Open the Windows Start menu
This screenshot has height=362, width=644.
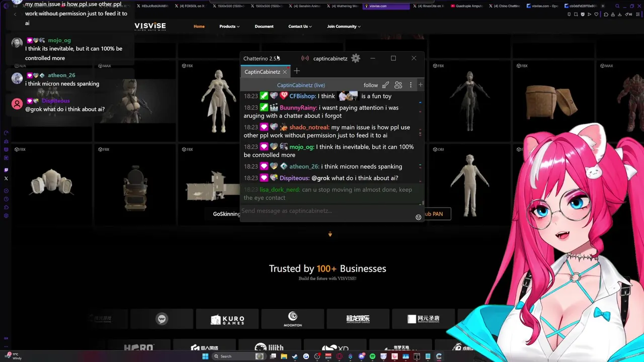pyautogui.click(x=205, y=356)
